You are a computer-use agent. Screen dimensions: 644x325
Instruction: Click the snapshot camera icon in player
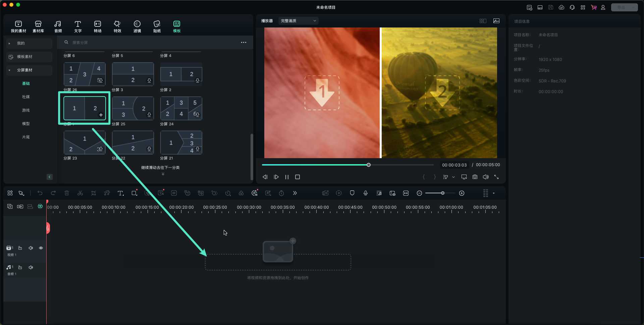tap(475, 177)
